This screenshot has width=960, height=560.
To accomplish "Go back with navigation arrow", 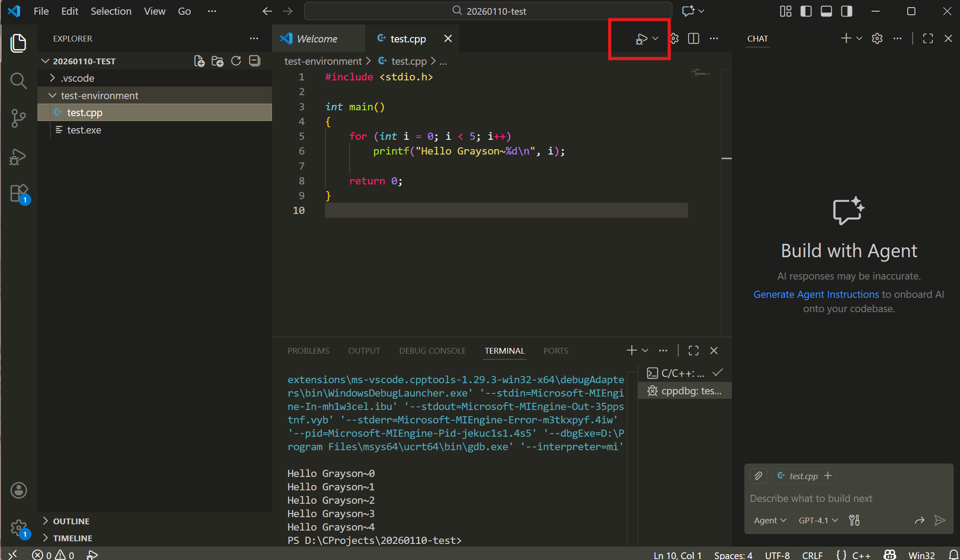I will point(267,11).
